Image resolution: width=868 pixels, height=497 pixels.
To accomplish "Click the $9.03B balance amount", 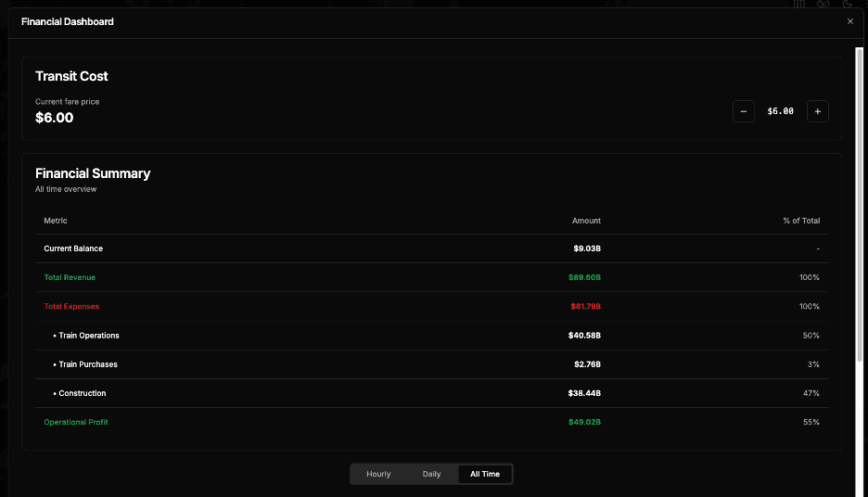I will pyautogui.click(x=587, y=248).
